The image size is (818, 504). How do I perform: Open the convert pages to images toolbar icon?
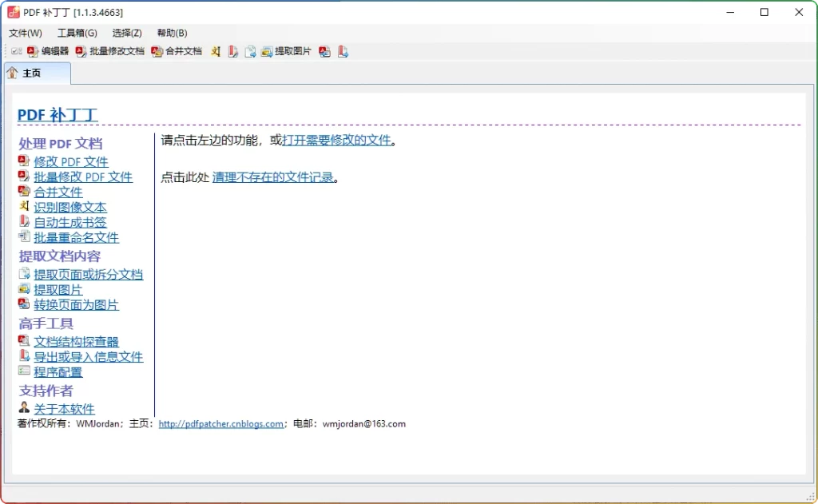click(x=324, y=51)
